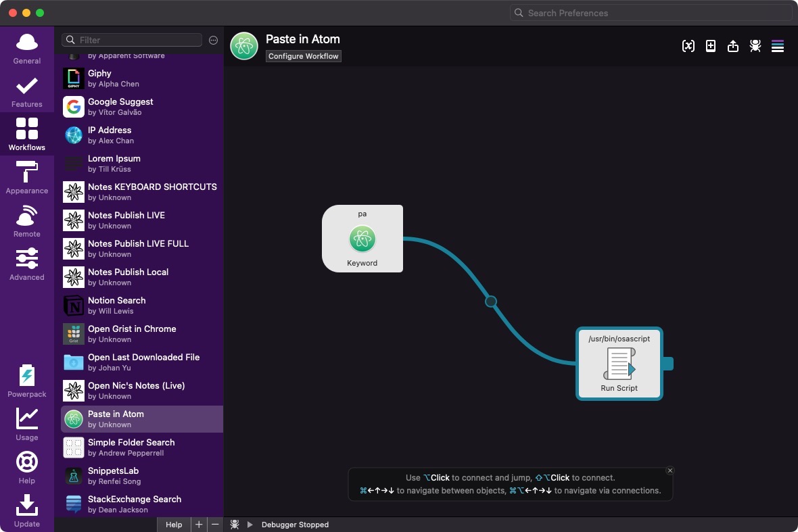
Task: Click the debugger bug icon in status bar
Action: pyautogui.click(x=235, y=525)
